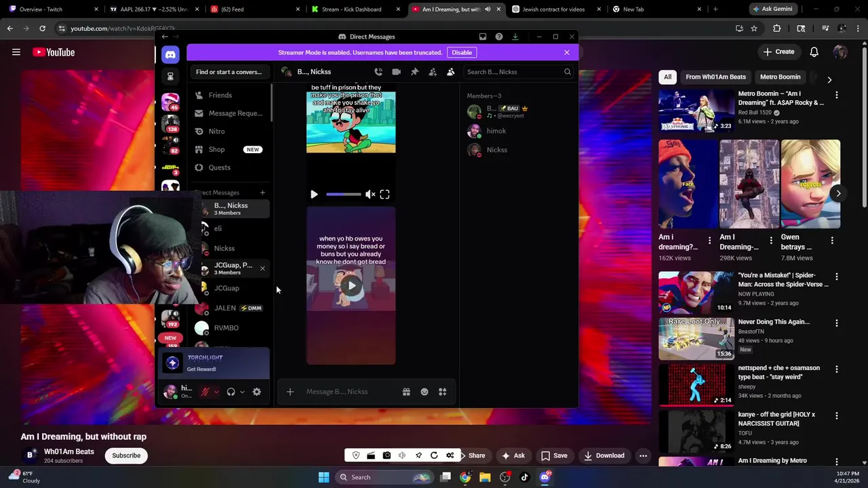Open options for Gwen betrays short

pos(832,240)
